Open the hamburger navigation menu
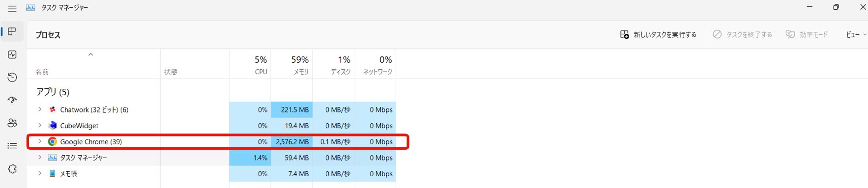This screenshot has width=868, height=188. pyautogui.click(x=12, y=8)
